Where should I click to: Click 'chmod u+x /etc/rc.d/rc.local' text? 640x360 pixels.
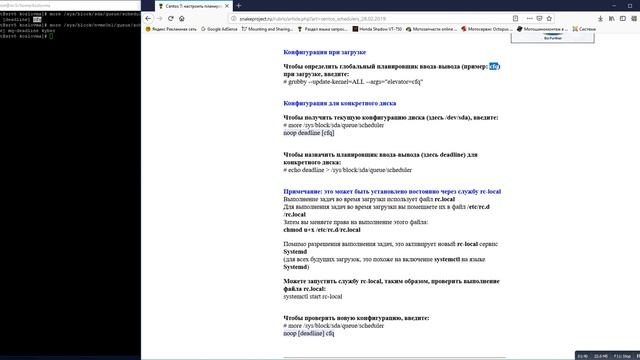tap(322, 230)
